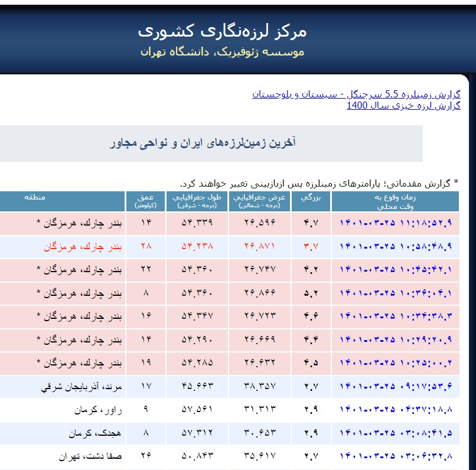This screenshot has width=476, height=470.
Task: Click heading 'آخرین زمین‌لرزه‌های ایران و نواحی مجاور'
Action: 203,143
